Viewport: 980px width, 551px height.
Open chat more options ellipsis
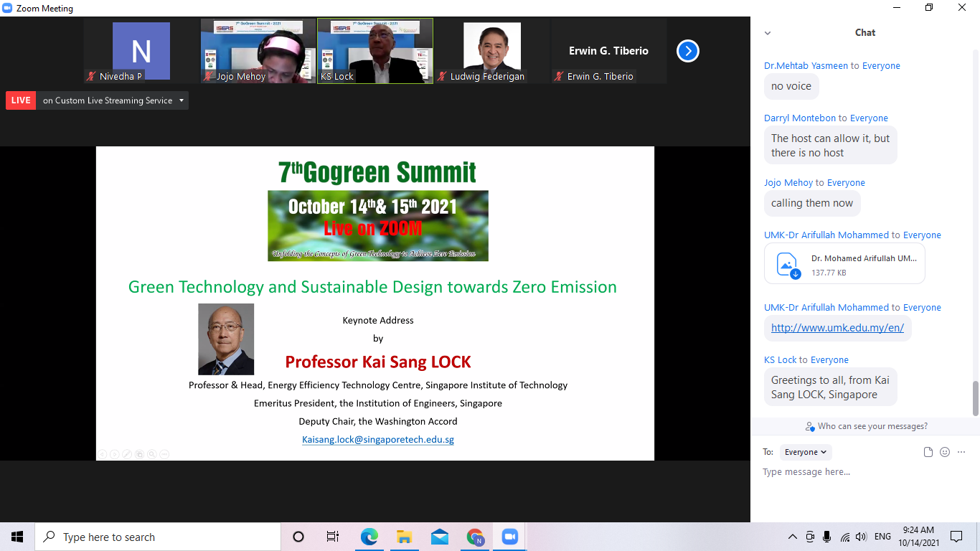[x=961, y=452]
